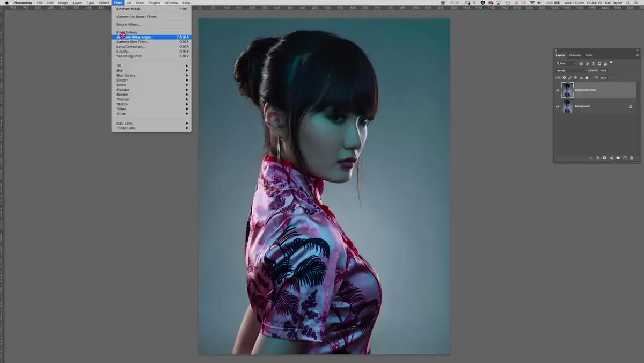Click the volume icon in macOS menu bar

pos(540,3)
